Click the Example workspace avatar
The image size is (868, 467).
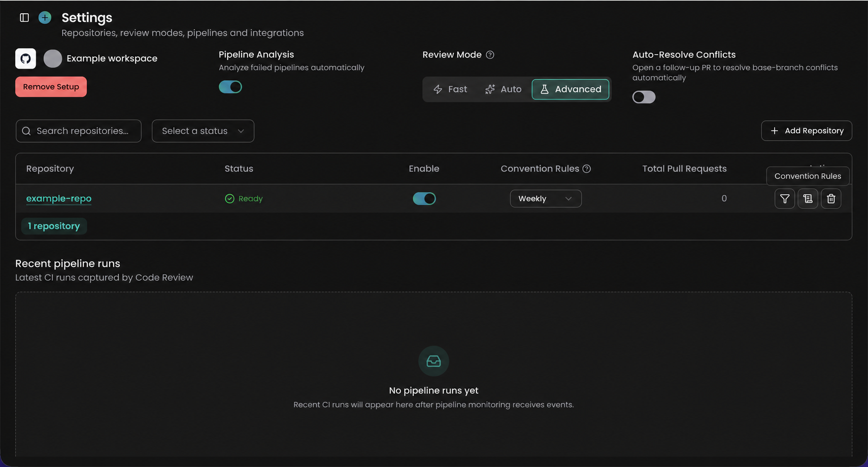pyautogui.click(x=53, y=58)
